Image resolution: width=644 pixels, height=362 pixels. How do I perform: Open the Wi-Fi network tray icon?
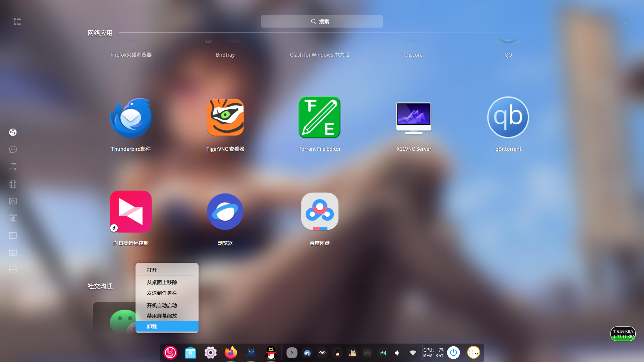pos(322,353)
